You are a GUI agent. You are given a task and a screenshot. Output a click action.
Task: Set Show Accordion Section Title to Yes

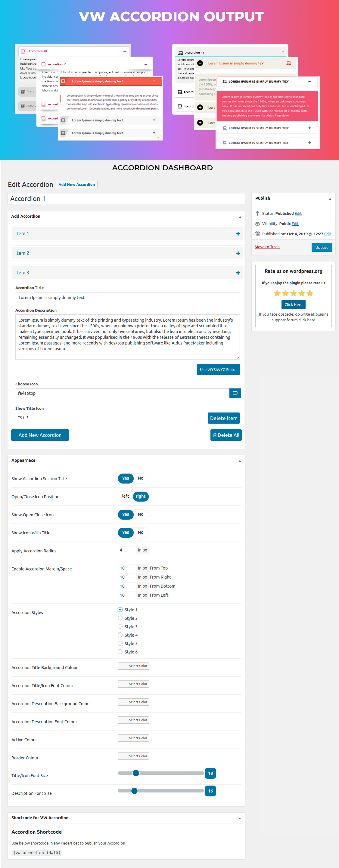tap(126, 478)
